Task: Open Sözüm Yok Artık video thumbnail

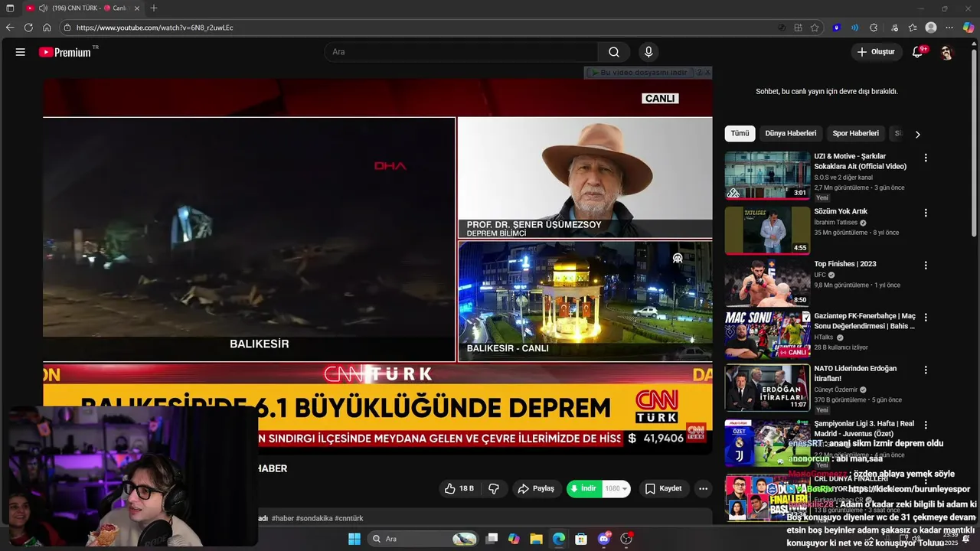Action: [767, 230]
